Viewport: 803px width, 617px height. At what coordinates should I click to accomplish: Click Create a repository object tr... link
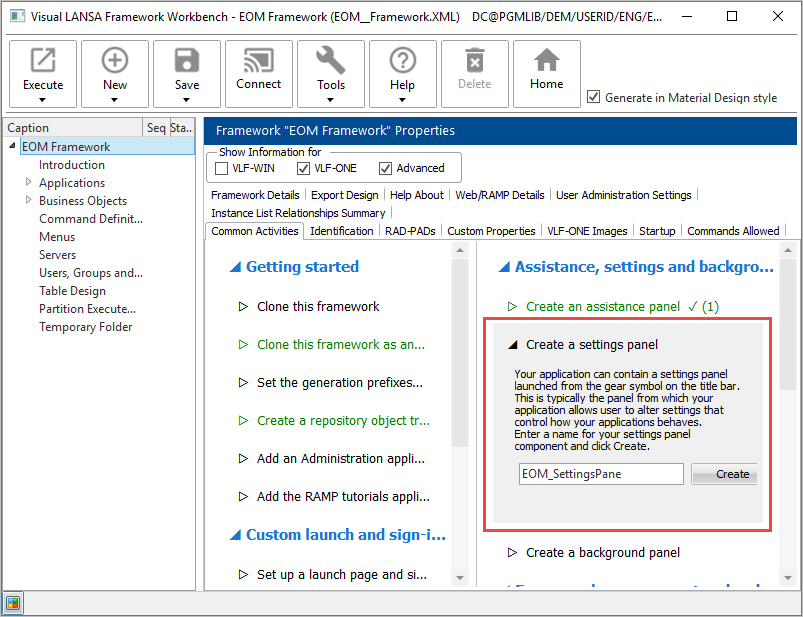click(x=343, y=420)
